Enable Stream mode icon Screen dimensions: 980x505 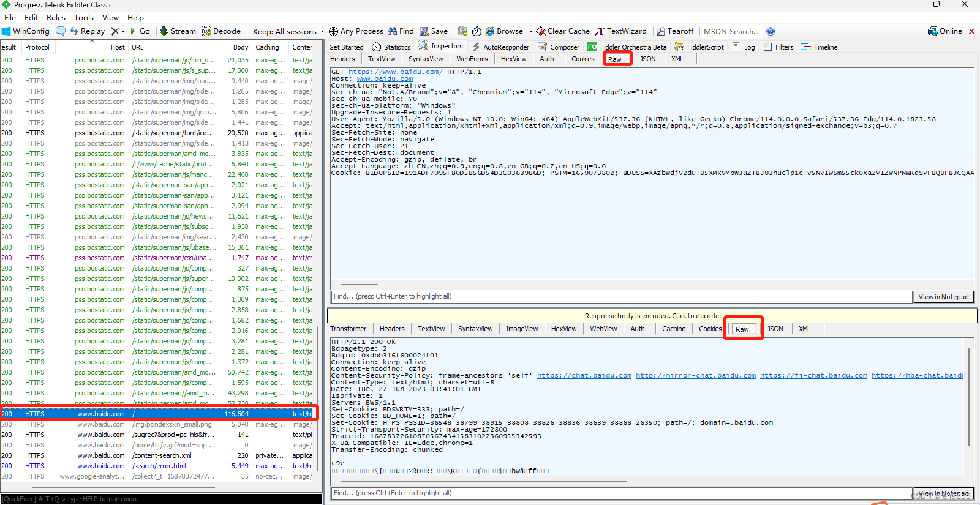164,31
